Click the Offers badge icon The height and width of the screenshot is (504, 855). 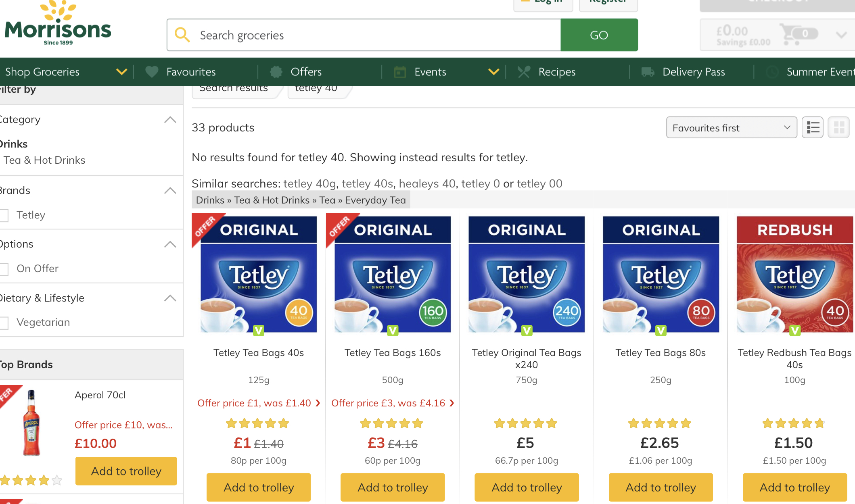276,72
